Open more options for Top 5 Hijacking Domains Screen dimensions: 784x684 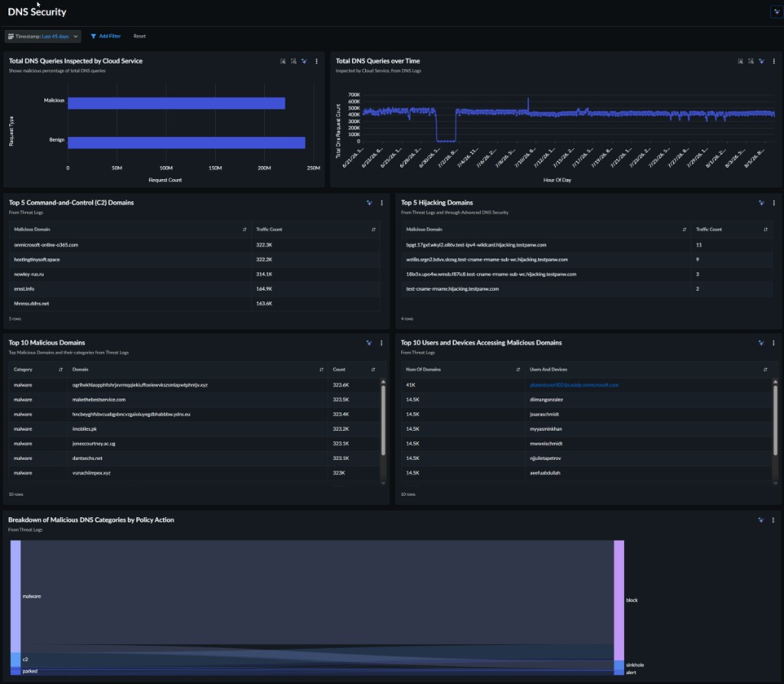(774, 203)
